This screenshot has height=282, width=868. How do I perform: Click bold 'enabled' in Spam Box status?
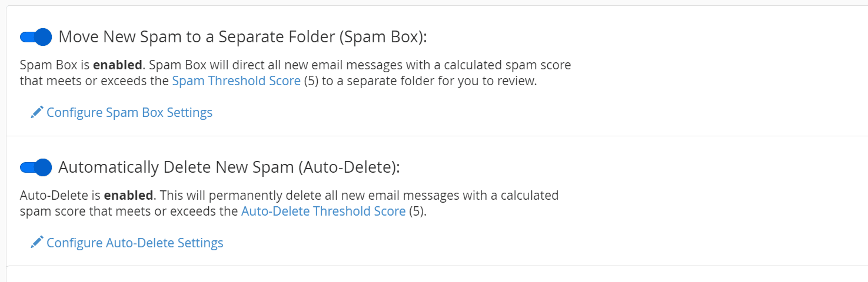point(117,65)
